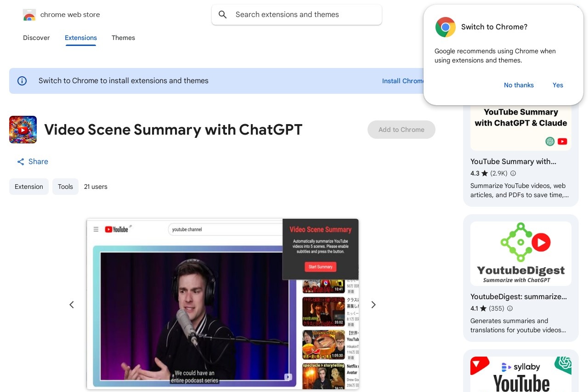588x392 pixels.
Task: Click the Add to Chrome button
Action: (x=401, y=130)
